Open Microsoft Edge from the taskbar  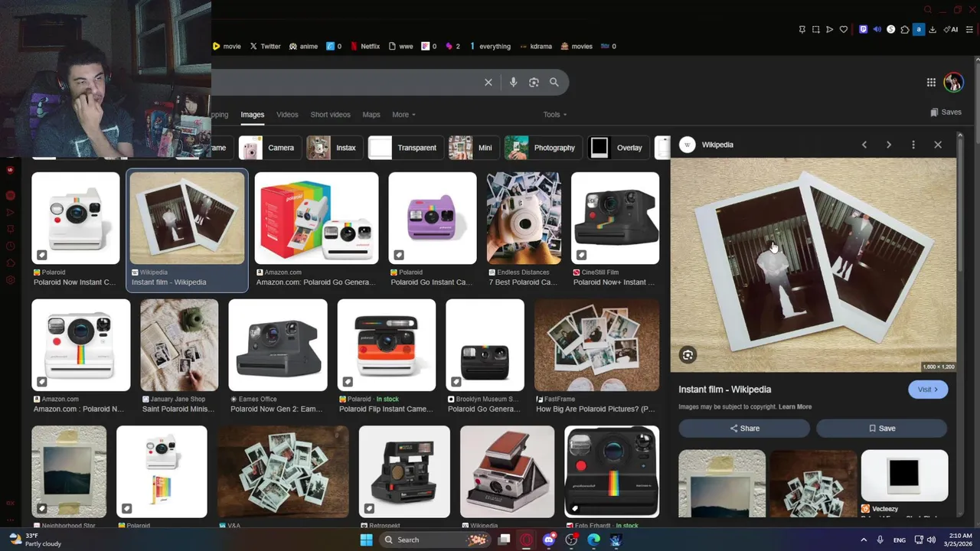coord(594,540)
